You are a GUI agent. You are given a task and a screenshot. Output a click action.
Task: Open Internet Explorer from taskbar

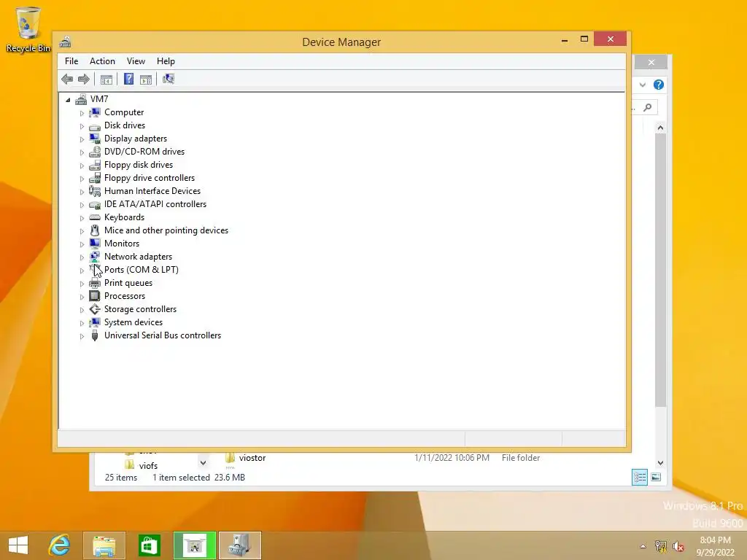[x=59, y=545]
